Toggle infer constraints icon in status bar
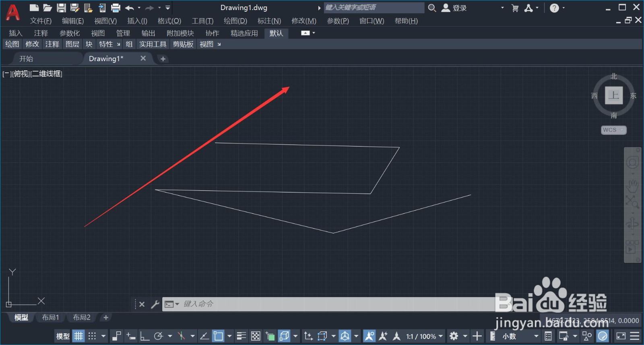This screenshot has height=345, width=644. click(x=116, y=336)
